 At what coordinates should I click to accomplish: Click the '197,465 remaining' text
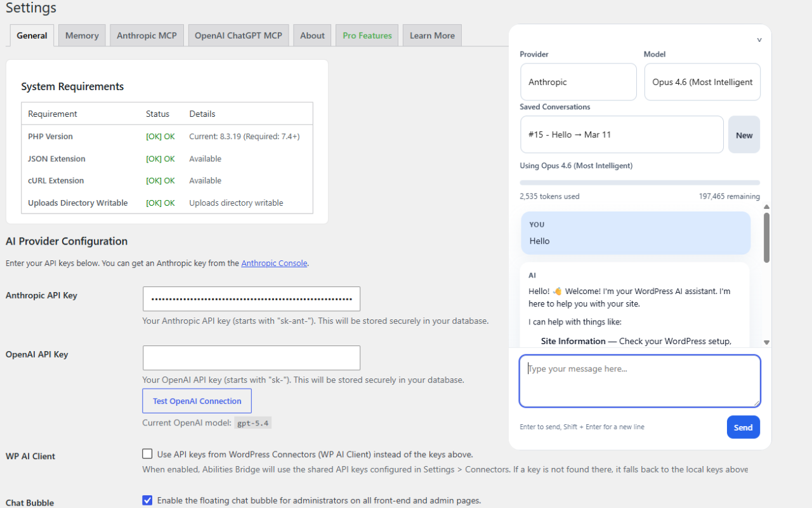click(x=730, y=196)
